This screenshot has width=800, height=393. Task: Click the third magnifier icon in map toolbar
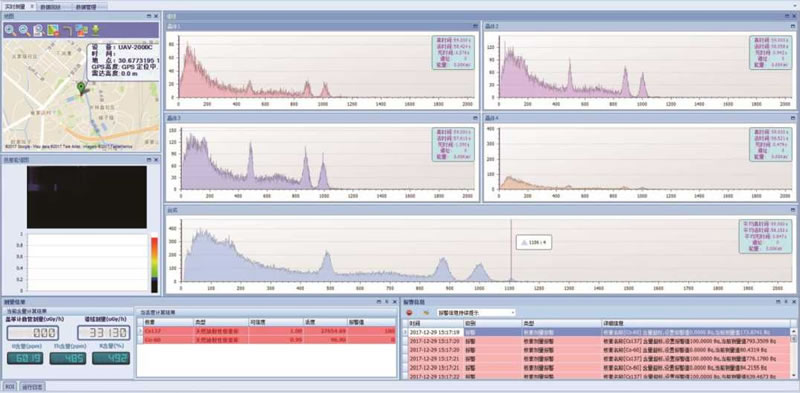pyautogui.click(x=38, y=31)
